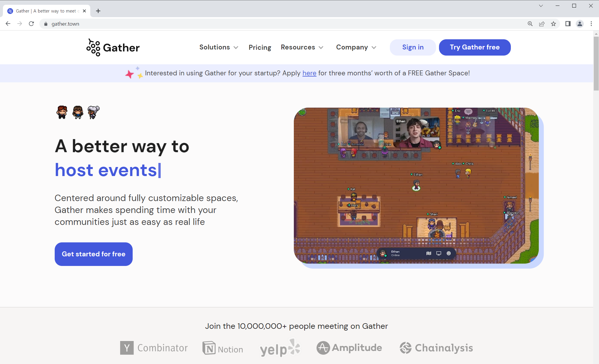Click the Gather grape logo icon

click(x=93, y=47)
